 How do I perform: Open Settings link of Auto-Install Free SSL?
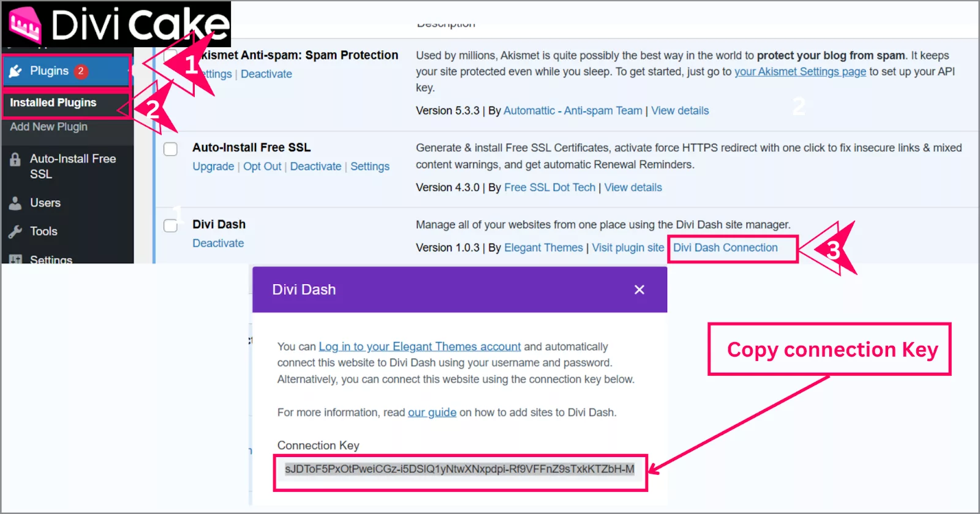(370, 166)
